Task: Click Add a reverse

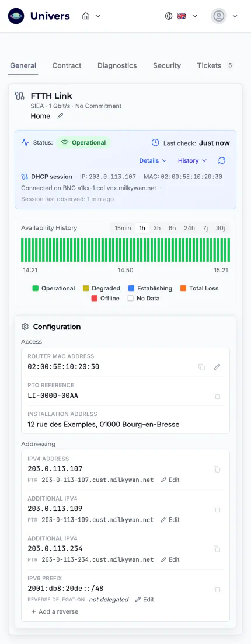Action: pos(55,611)
